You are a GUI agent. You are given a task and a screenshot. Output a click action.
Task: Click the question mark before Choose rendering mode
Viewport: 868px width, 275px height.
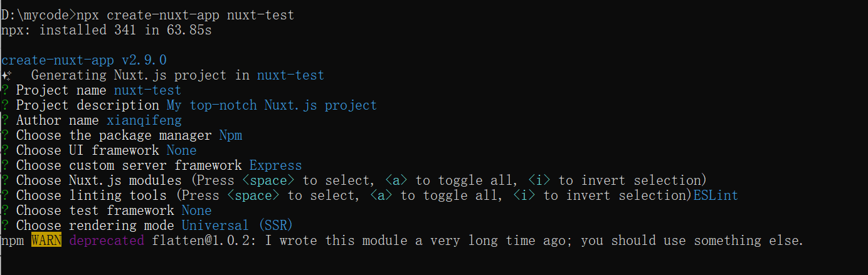(x=4, y=226)
